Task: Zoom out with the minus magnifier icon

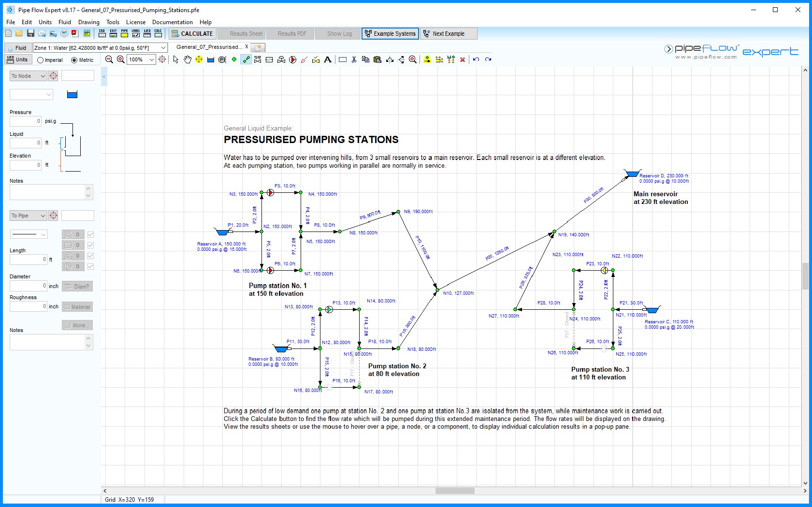Action: pyautogui.click(x=109, y=59)
